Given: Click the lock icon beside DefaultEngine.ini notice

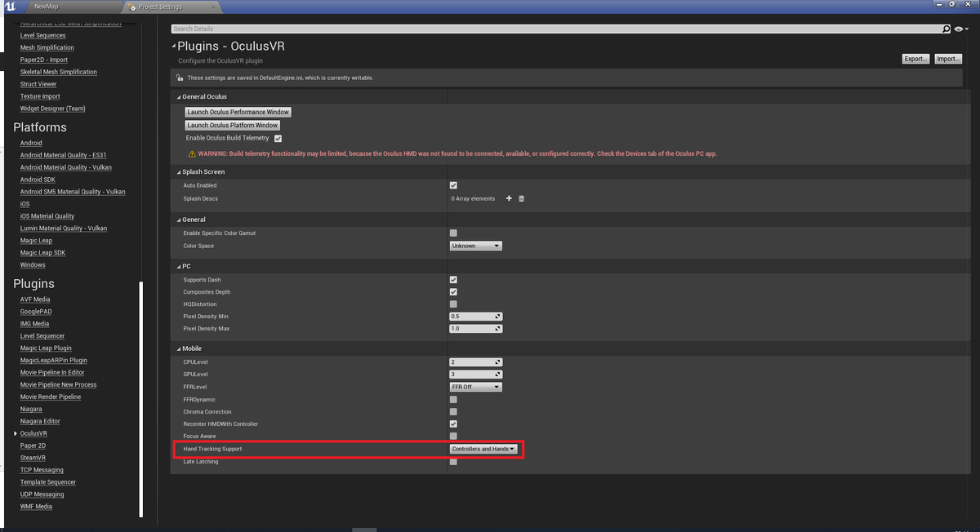Looking at the screenshot, I should (180, 78).
